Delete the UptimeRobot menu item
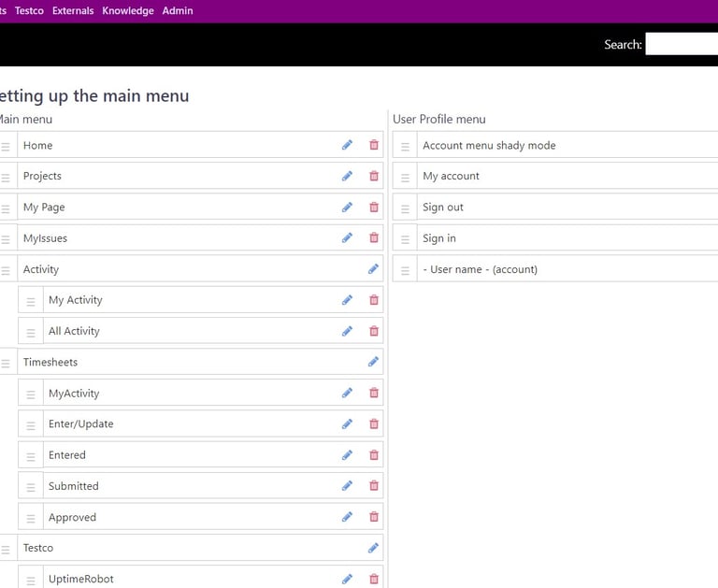 374,580
